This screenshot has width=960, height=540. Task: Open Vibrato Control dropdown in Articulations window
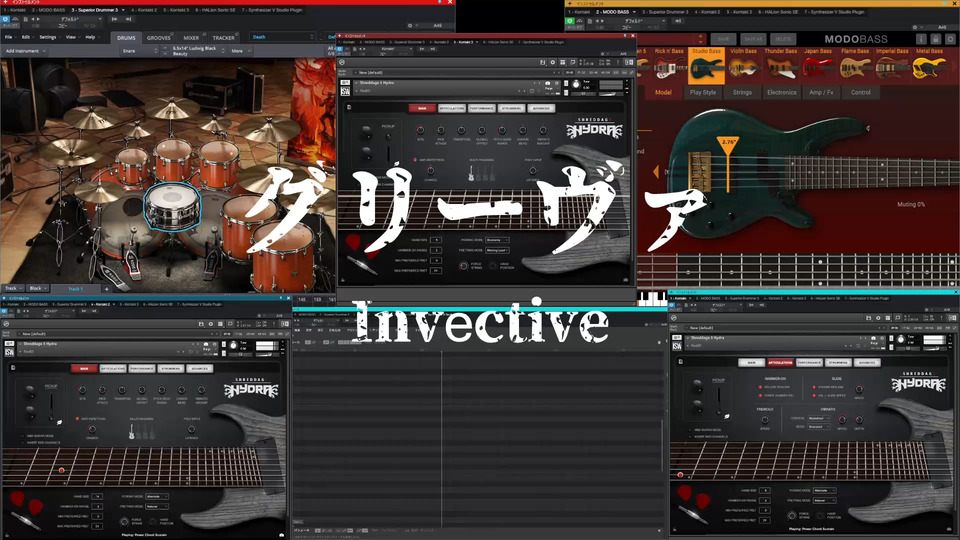819,418
